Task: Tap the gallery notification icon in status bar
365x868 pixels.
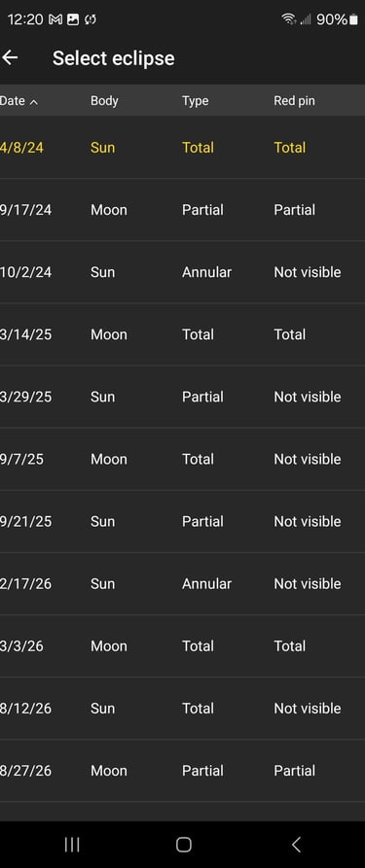Action: click(73, 20)
